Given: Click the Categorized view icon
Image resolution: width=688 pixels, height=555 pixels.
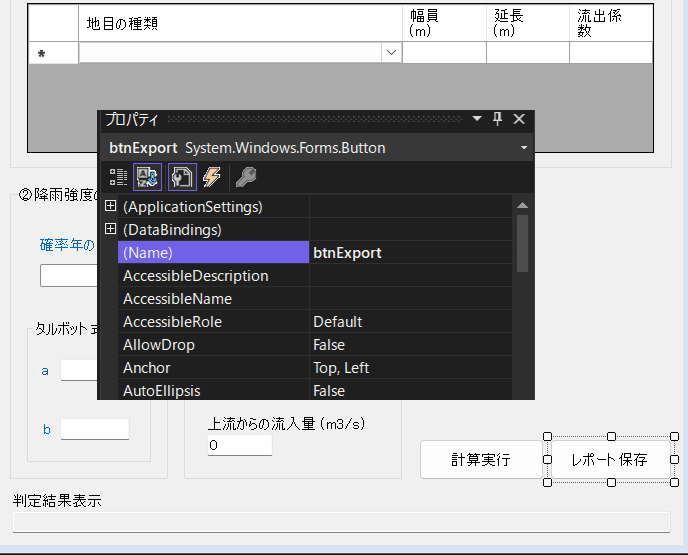Looking at the screenshot, I should [x=119, y=177].
